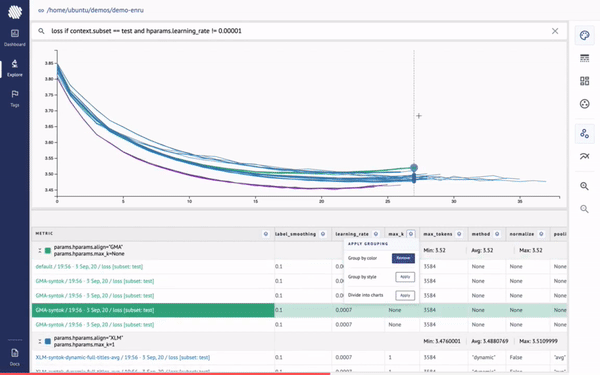Click the Max: 3.5109999 value
The width and height of the screenshot is (600, 375).
538,341
